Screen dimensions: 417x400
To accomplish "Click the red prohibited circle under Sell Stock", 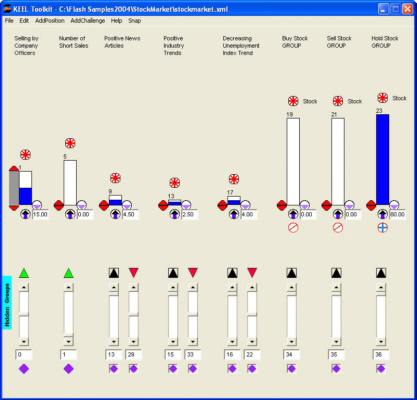I will point(338,228).
